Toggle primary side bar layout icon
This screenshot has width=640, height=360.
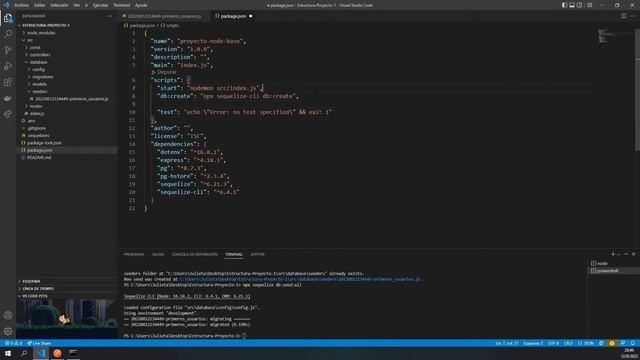(x=564, y=5)
